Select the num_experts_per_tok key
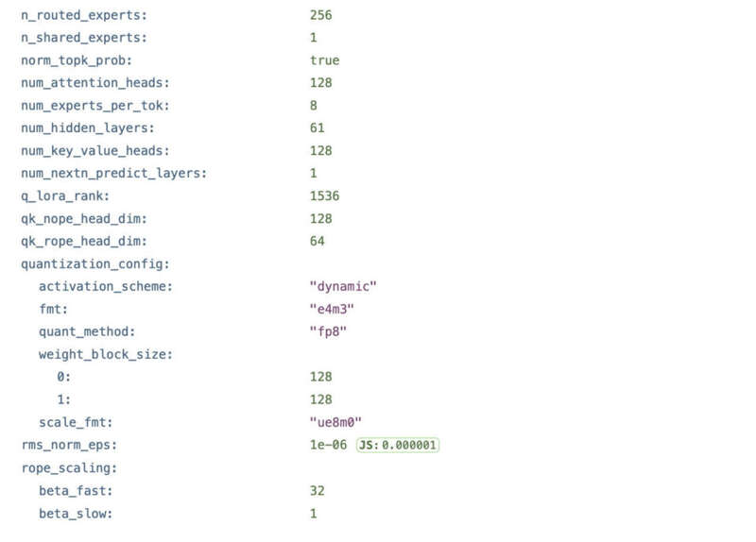 [95, 106]
